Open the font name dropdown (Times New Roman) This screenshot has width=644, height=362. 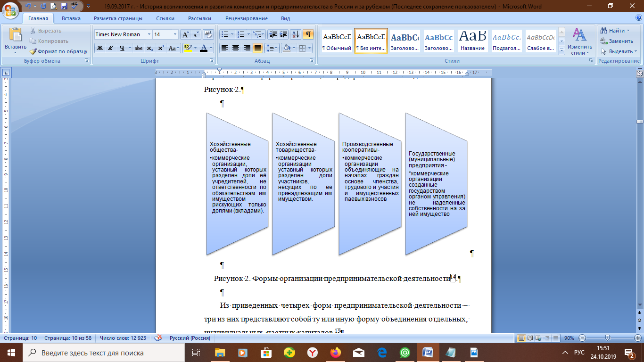point(149,34)
